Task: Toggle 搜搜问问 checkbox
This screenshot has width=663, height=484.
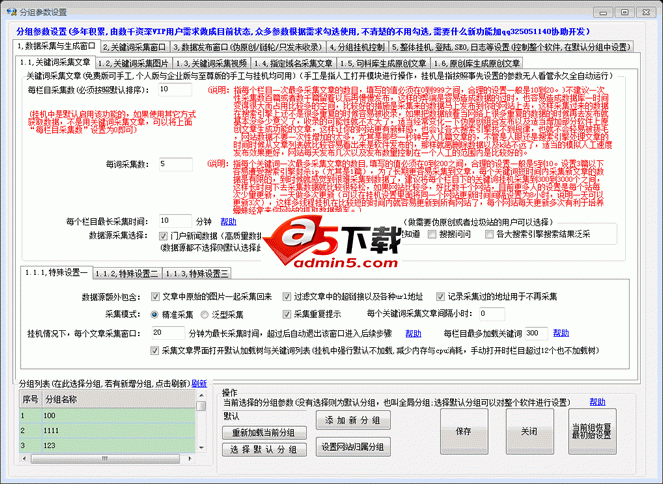Action: click(432, 234)
